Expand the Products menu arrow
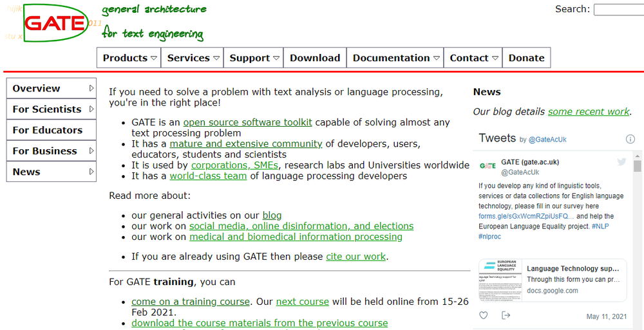Image resolution: width=644 pixels, height=330 pixels. (154, 58)
